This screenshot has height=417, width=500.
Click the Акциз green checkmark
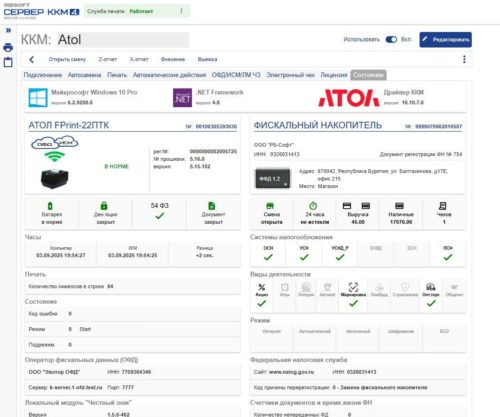pyautogui.click(x=262, y=303)
